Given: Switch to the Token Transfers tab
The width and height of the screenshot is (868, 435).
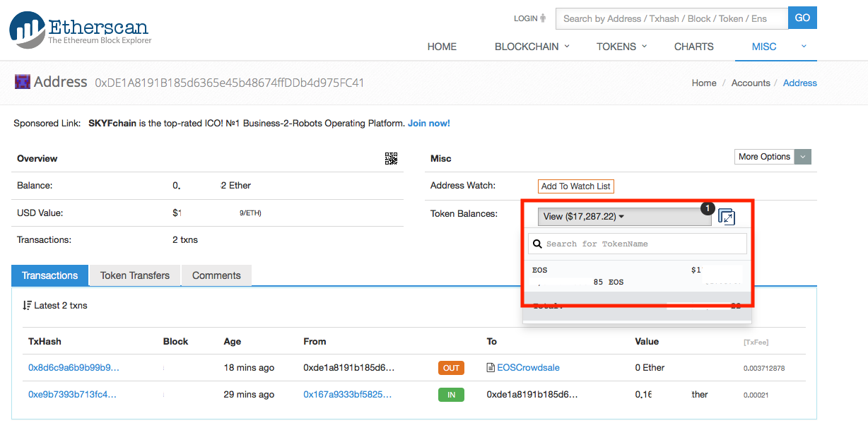Looking at the screenshot, I should point(135,275).
